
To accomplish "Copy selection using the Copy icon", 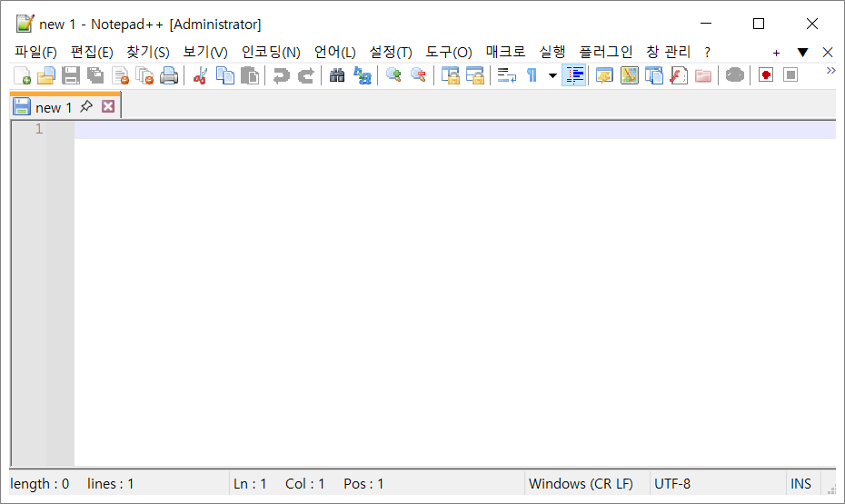I will 224,75.
